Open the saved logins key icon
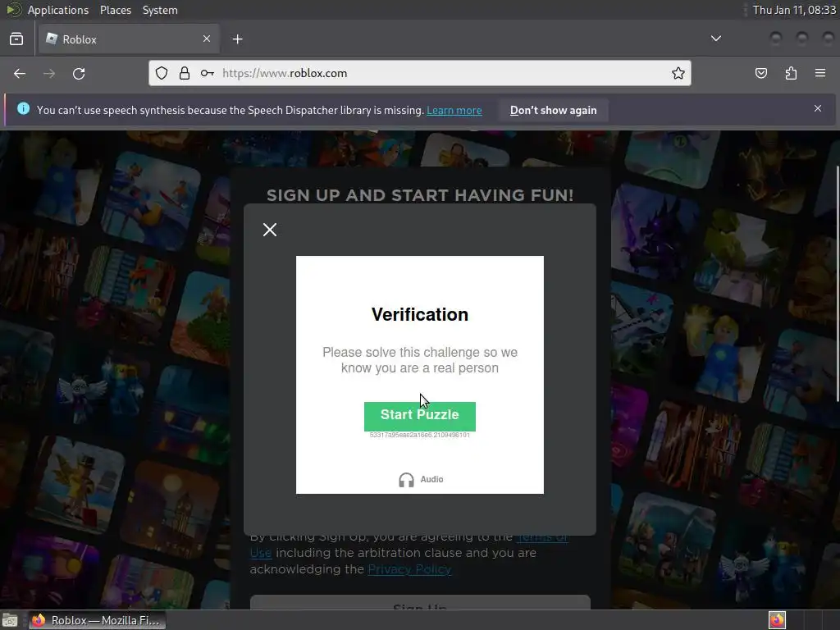Viewport: 840px width, 630px height. 208,73
